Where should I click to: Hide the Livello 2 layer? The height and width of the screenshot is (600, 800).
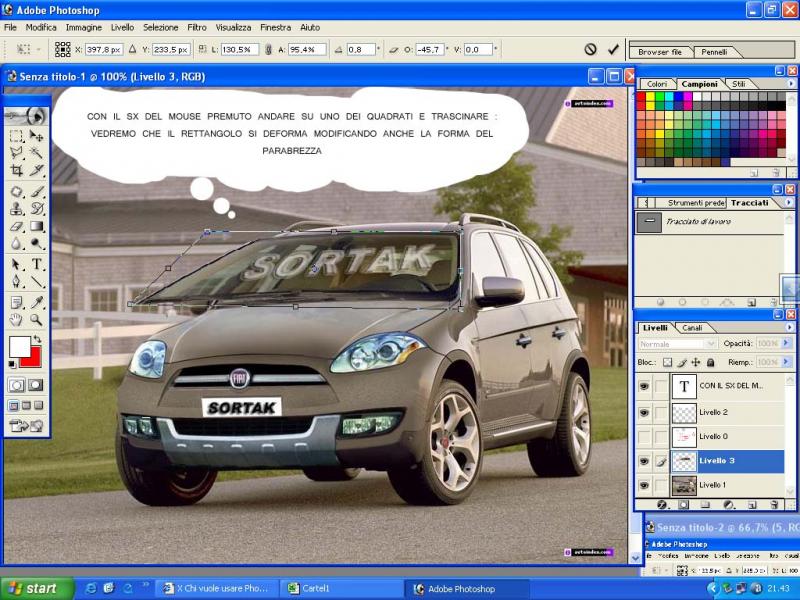click(x=644, y=412)
